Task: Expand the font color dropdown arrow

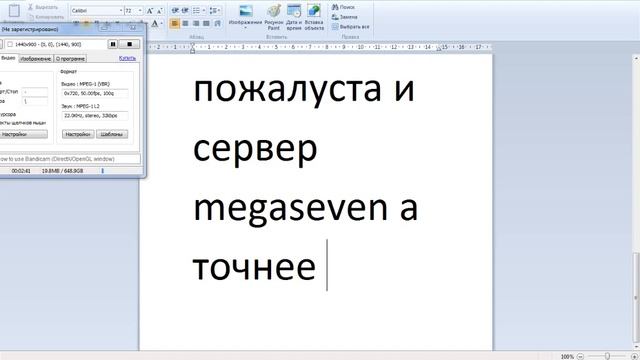Action: click(x=162, y=24)
